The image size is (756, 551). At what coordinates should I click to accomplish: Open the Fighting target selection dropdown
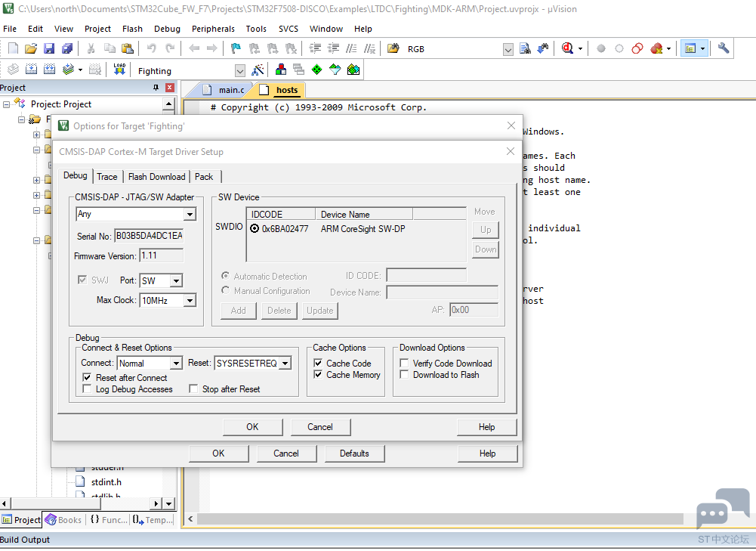[x=240, y=71]
